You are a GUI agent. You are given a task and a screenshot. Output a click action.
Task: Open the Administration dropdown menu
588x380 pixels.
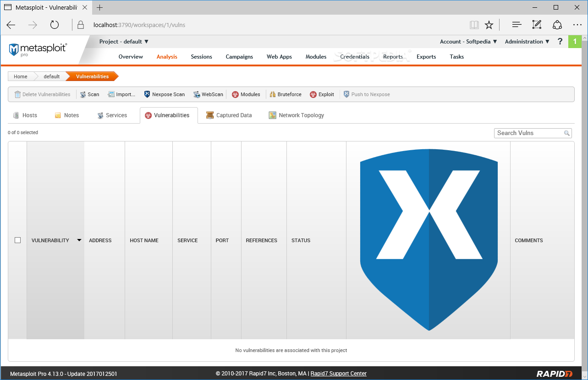[x=527, y=42]
